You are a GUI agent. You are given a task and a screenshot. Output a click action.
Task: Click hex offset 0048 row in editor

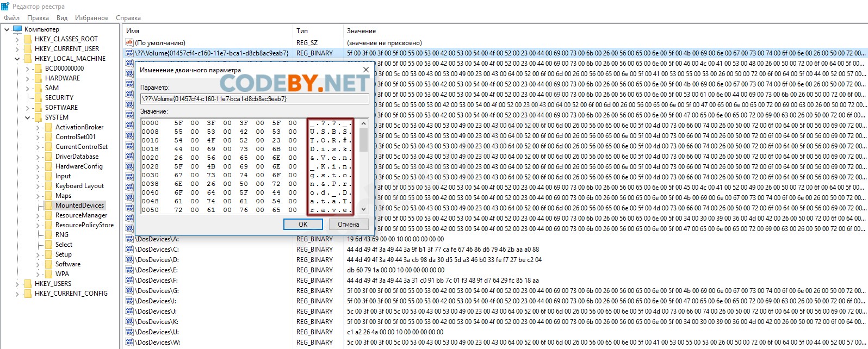pyautogui.click(x=247, y=201)
